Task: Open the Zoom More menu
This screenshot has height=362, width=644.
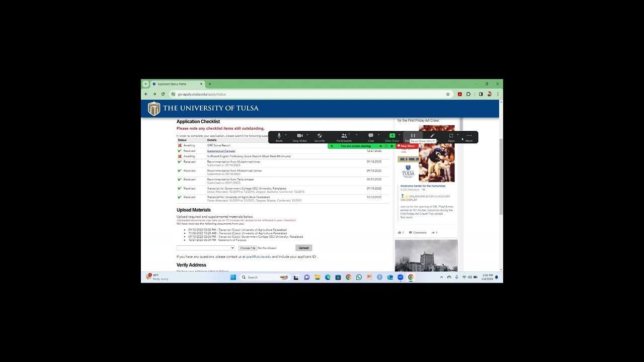Action: [x=469, y=137]
